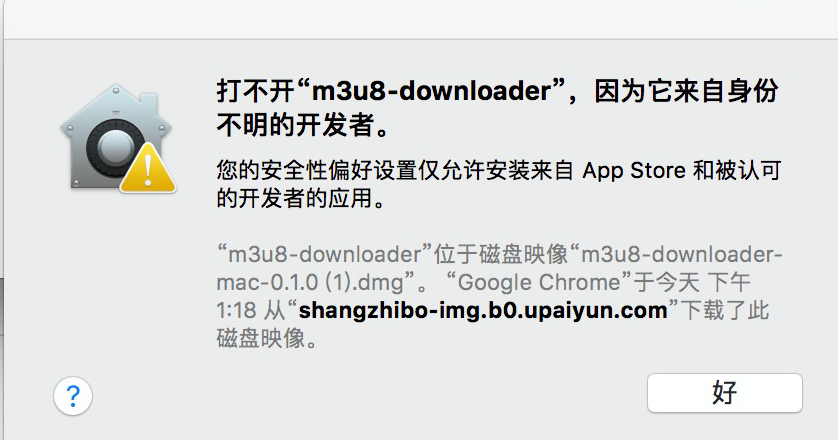Click the 下载了此 text after the domain
This screenshot has height=440, width=838.
[x=726, y=310]
